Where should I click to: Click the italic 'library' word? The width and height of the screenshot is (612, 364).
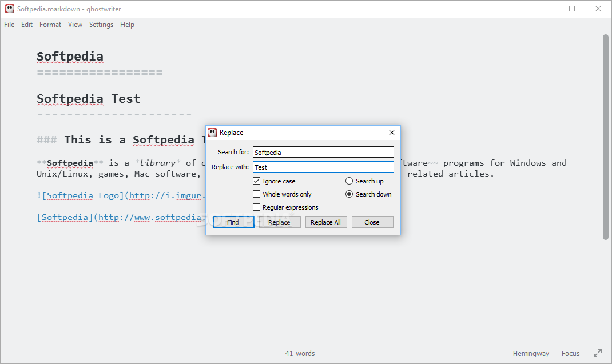point(158,163)
